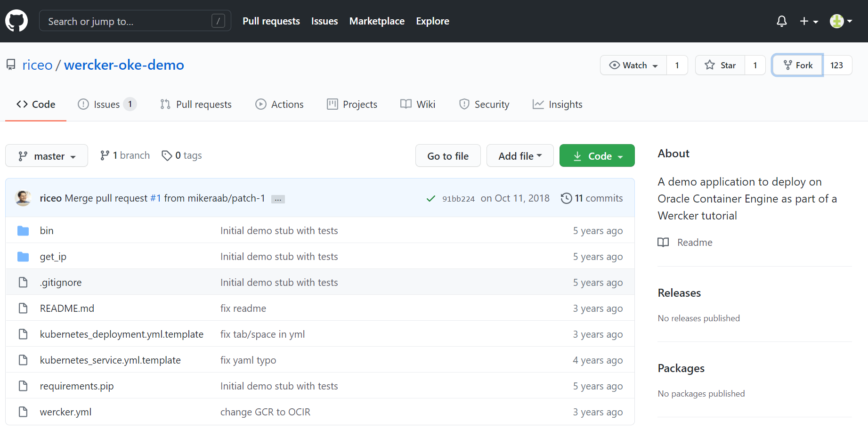Open the requirements.pip file

click(77, 386)
